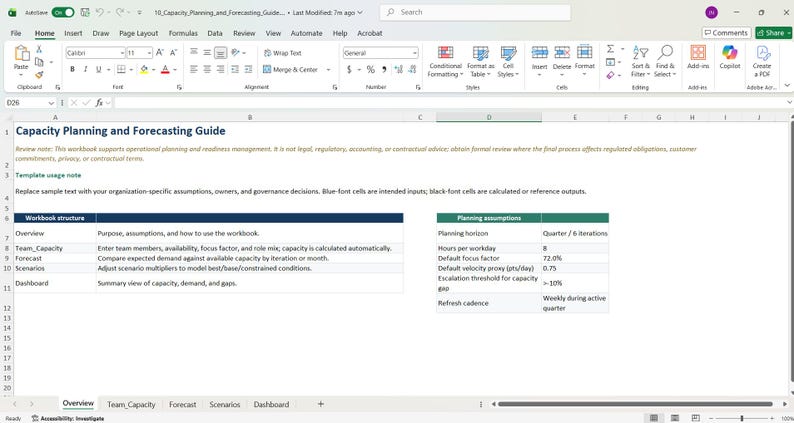Center text horizontally

tap(207, 69)
